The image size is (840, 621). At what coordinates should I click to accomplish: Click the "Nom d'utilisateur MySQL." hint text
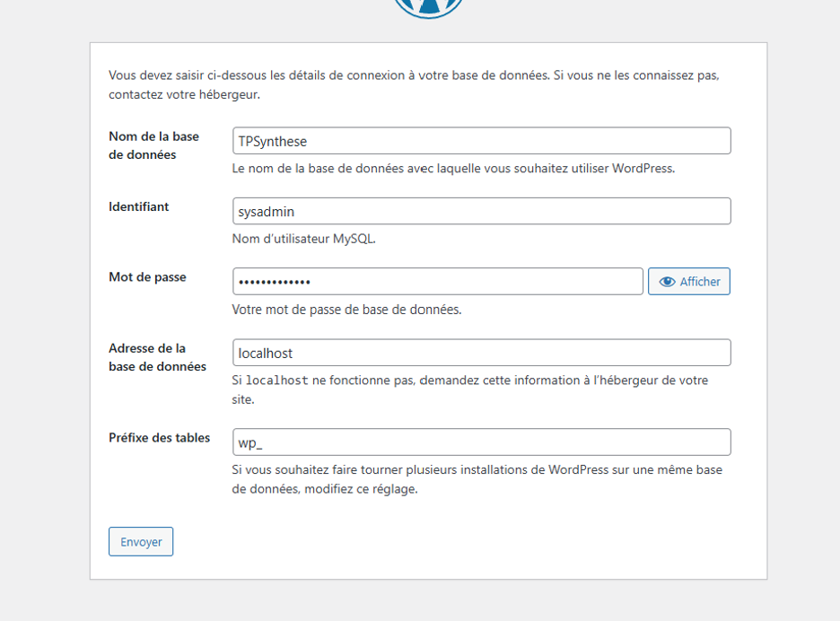click(x=303, y=239)
